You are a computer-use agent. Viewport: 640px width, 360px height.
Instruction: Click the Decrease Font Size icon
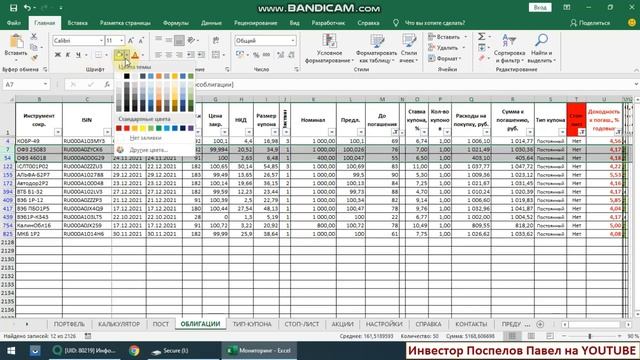click(141, 40)
